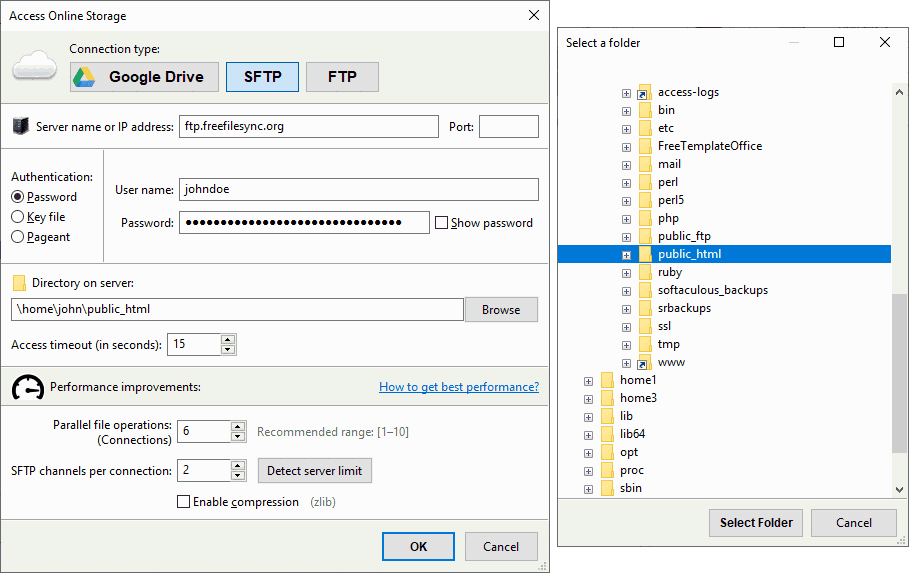Decrease parallel file operations with down arrow
The image size is (909, 573).
[x=238, y=436]
